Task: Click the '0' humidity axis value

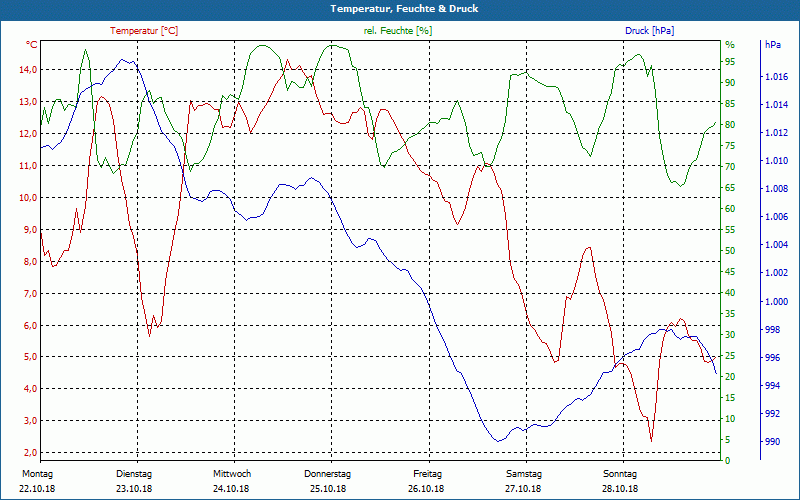Action: (728, 461)
